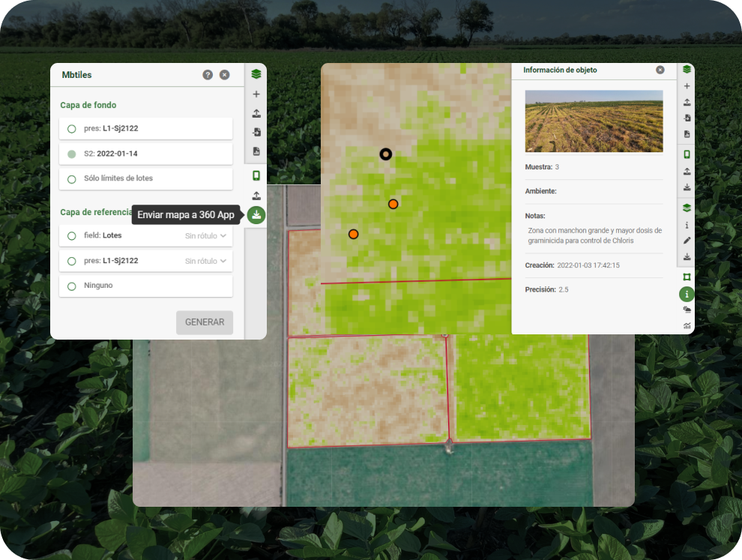Select reference layer pres: L1-Sj2122 radio
742x560 pixels.
click(71, 261)
